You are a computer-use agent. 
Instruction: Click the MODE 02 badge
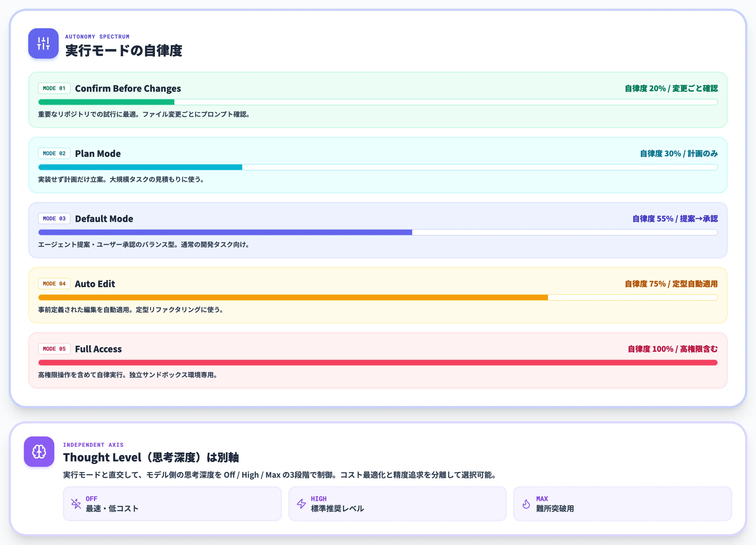point(54,153)
